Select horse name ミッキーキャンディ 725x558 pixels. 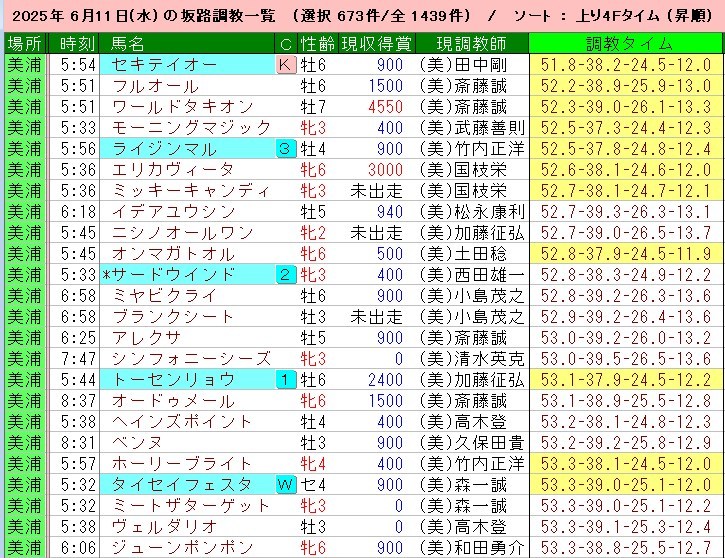(x=191, y=191)
